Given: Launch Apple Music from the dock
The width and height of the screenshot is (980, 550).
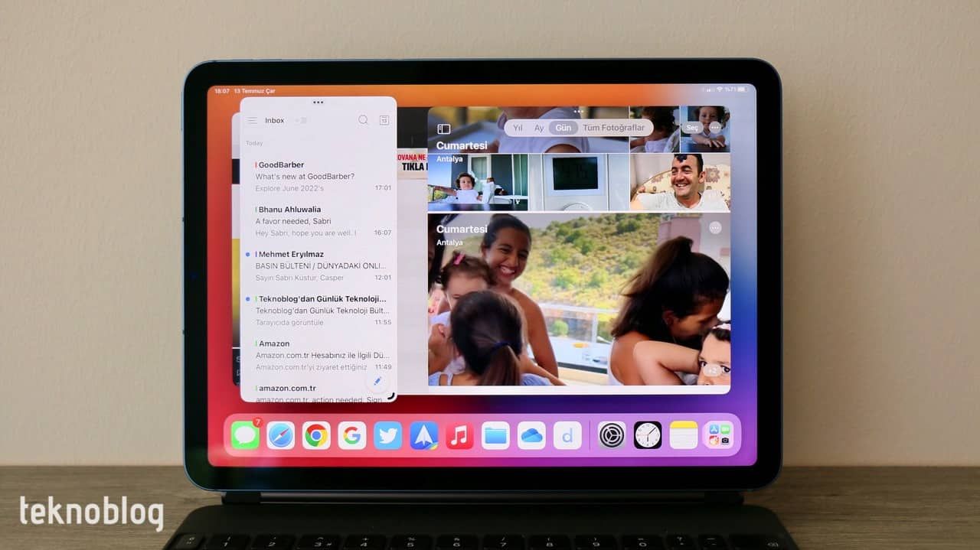Looking at the screenshot, I should [459, 435].
